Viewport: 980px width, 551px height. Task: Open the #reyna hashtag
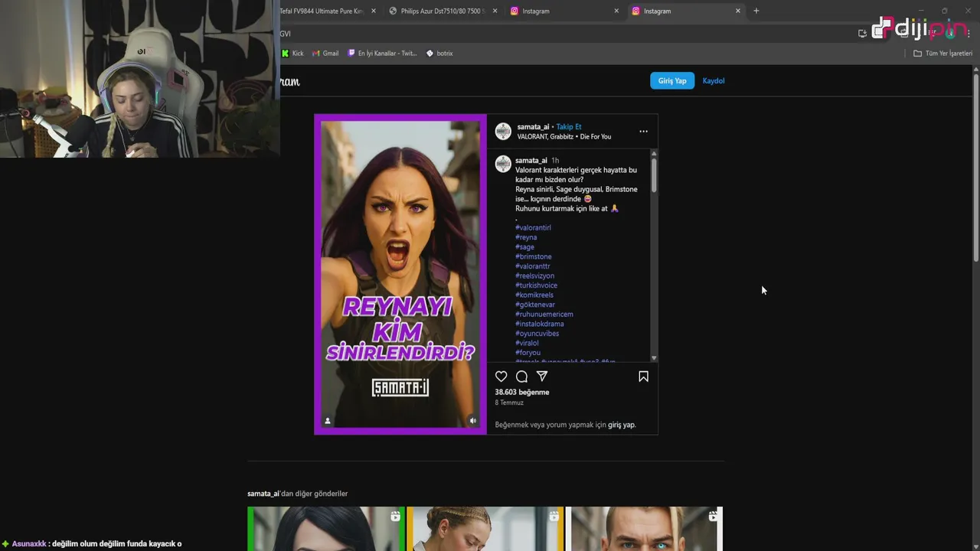coord(526,237)
